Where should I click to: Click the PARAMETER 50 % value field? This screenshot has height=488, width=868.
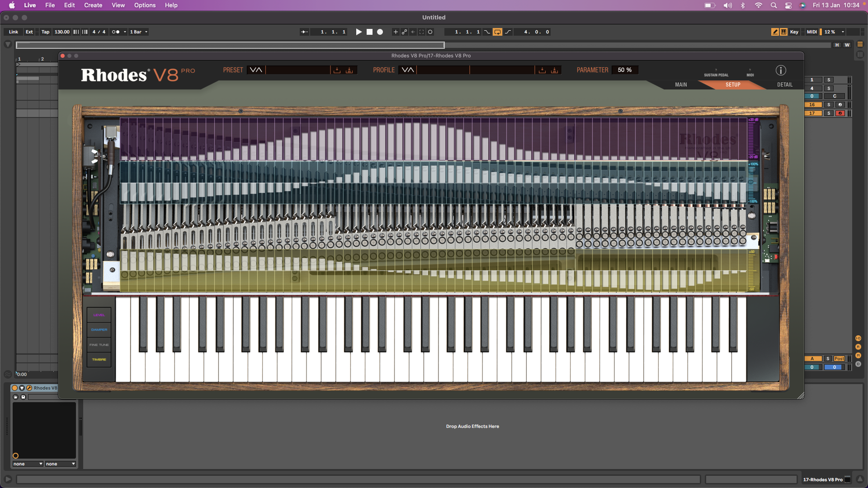[625, 70]
